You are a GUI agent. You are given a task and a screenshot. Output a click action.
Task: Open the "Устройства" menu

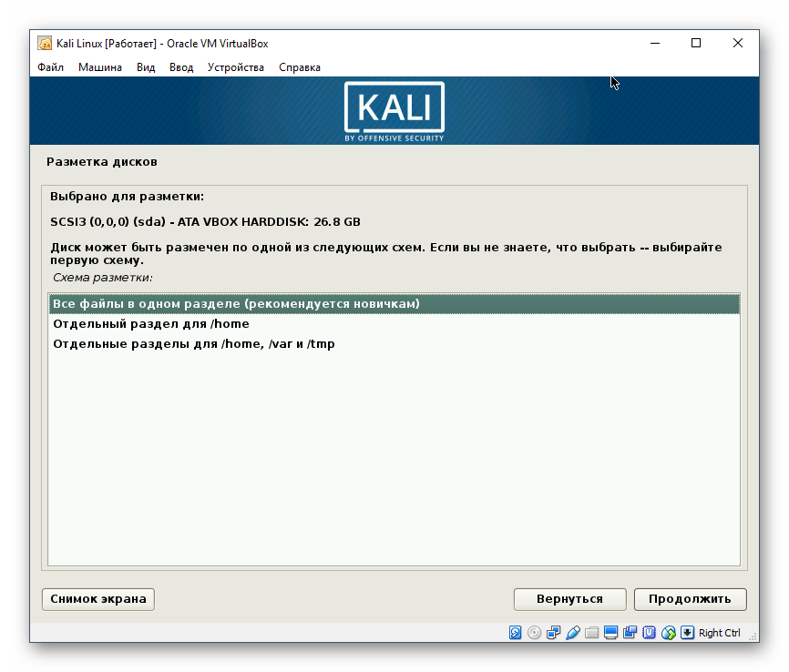(x=237, y=66)
